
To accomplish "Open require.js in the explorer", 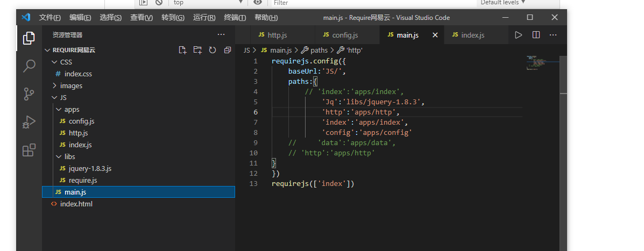I will [138, 181].
